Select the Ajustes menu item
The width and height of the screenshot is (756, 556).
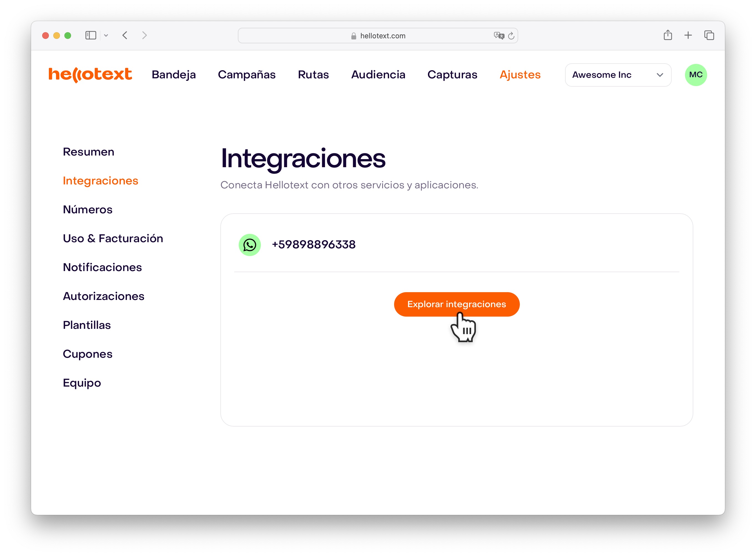pyautogui.click(x=520, y=75)
